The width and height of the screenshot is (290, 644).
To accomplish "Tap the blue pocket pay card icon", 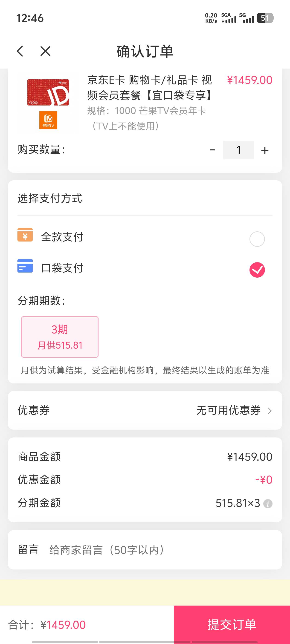I will pos(25,266).
